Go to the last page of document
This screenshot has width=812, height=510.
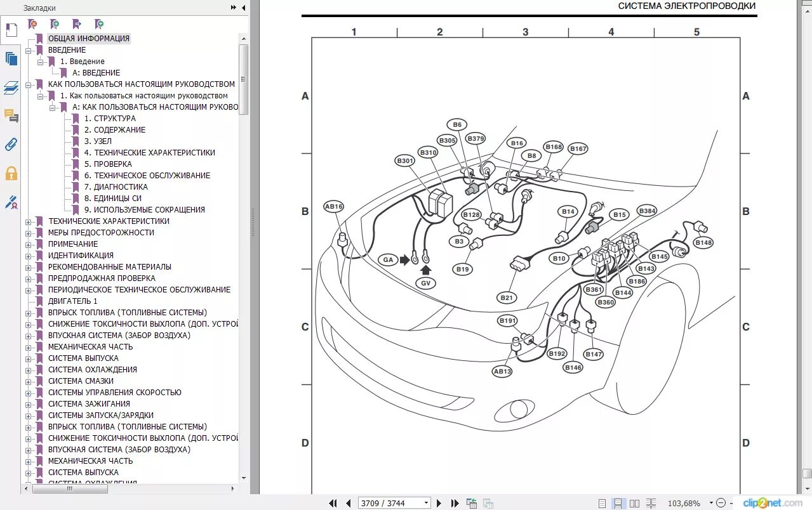(455, 502)
